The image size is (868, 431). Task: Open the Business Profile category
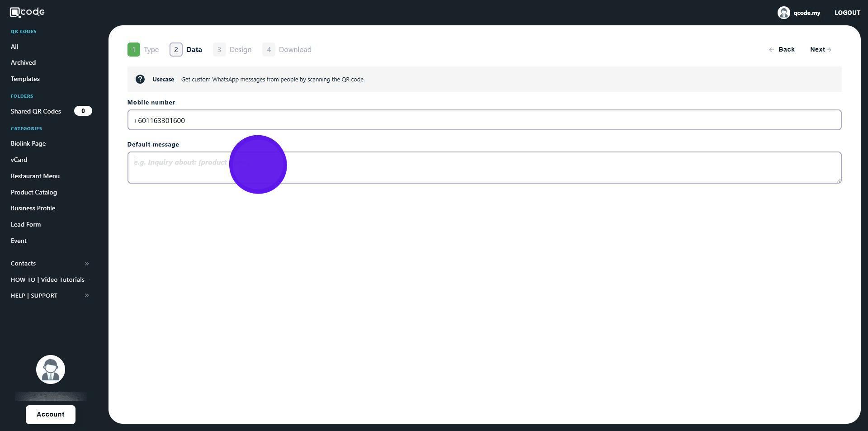[33, 208]
